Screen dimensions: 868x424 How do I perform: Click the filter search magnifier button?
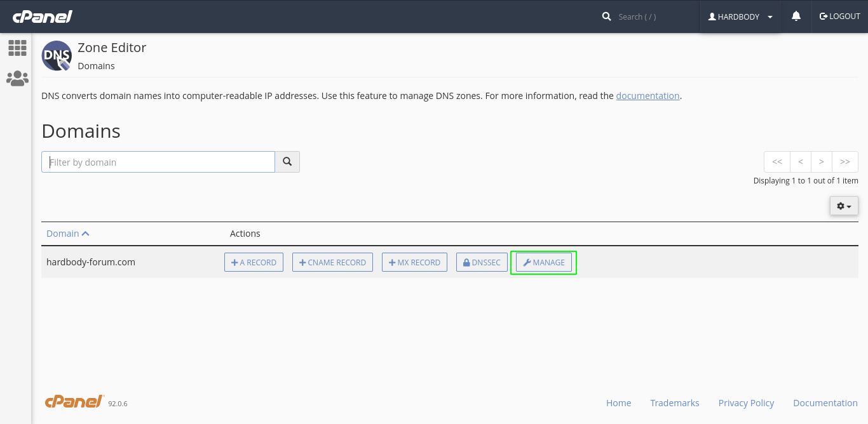287,162
